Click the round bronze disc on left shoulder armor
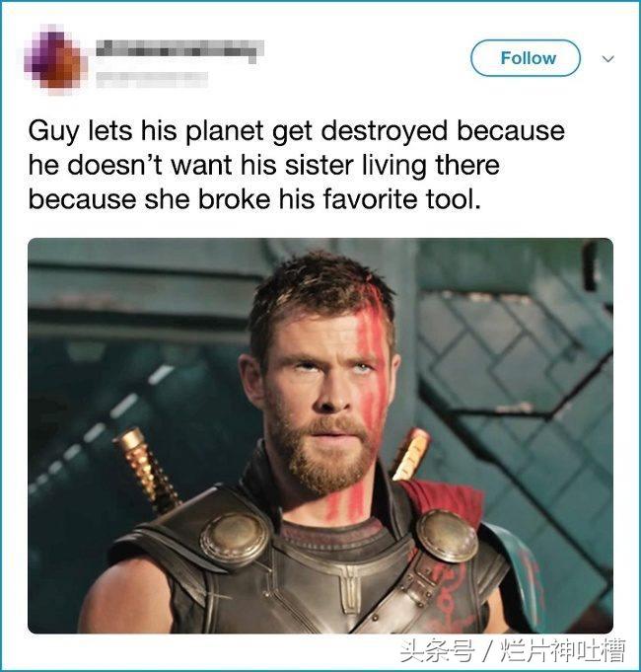This screenshot has width=641, height=672. pyautogui.click(x=235, y=539)
